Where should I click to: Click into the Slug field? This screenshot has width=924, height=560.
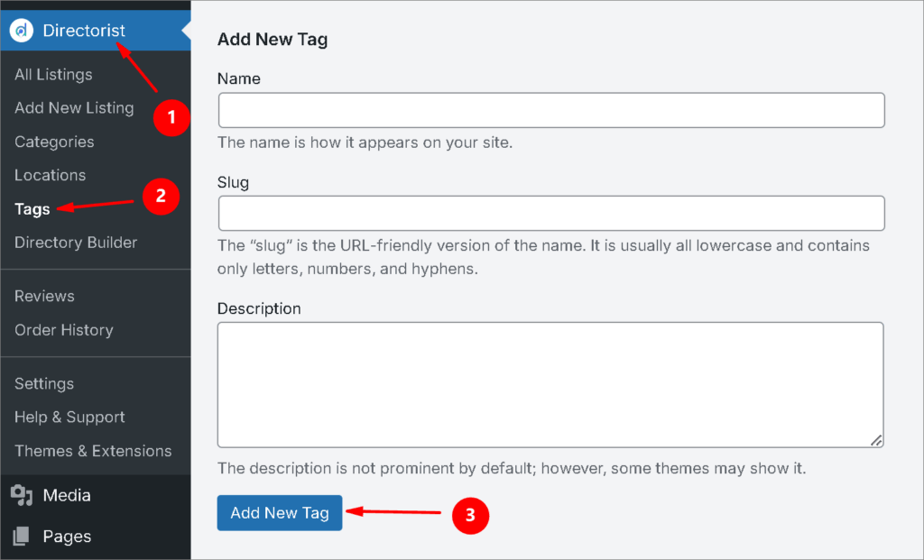(550, 214)
